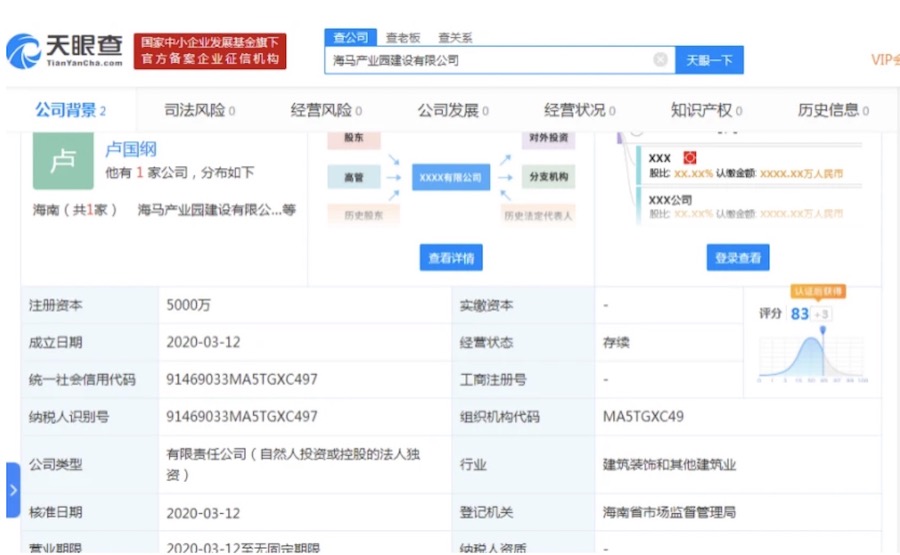Switch to the 查老板 search tab
This screenshot has height=555, width=900.
click(x=403, y=37)
